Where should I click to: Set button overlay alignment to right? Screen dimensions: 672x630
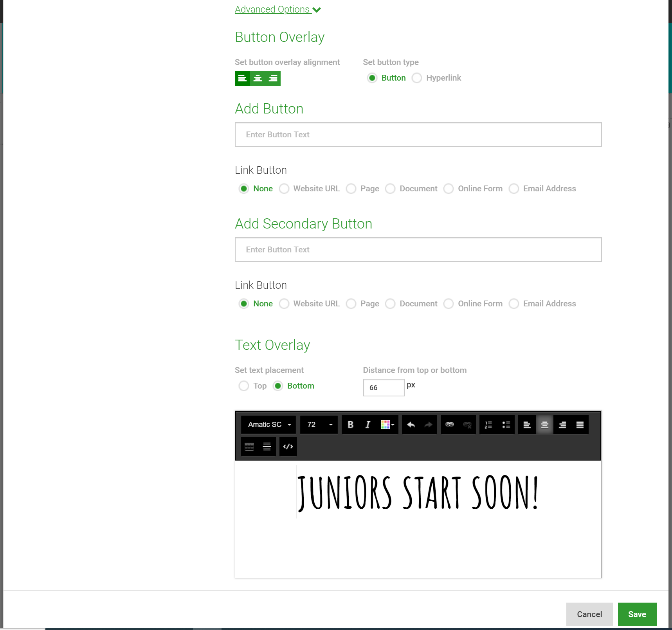pos(273,78)
